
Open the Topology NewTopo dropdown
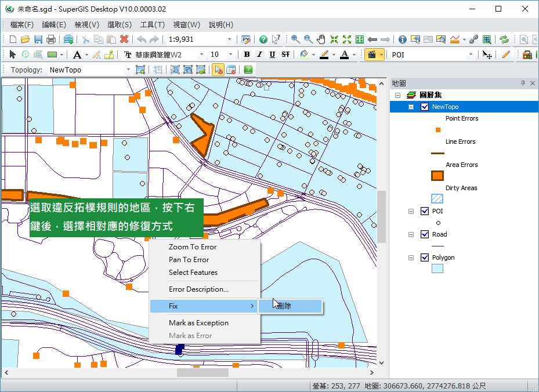[128, 70]
